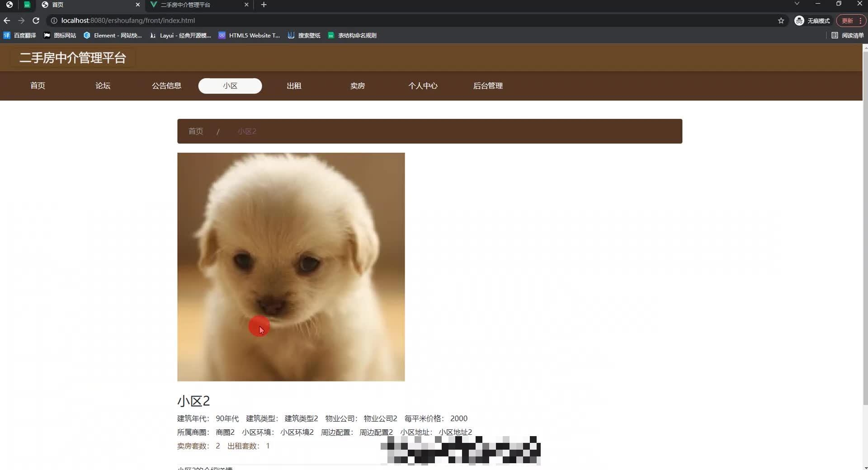Select 出租 in the navigation menu
Image resolution: width=868 pixels, height=470 pixels.
pyautogui.click(x=294, y=86)
